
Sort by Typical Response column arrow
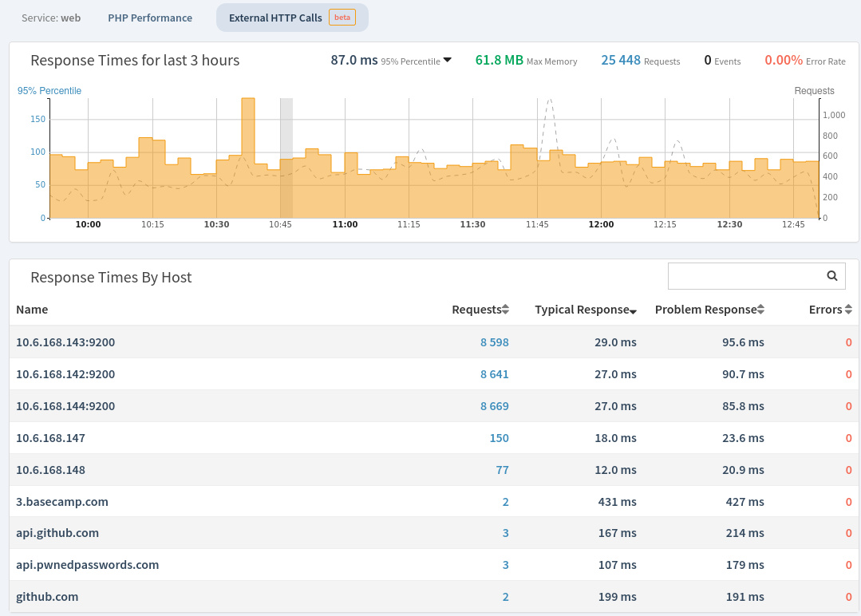(x=633, y=311)
